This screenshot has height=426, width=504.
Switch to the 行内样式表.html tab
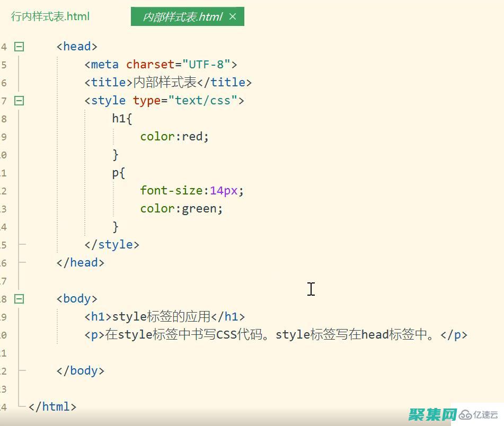50,16
